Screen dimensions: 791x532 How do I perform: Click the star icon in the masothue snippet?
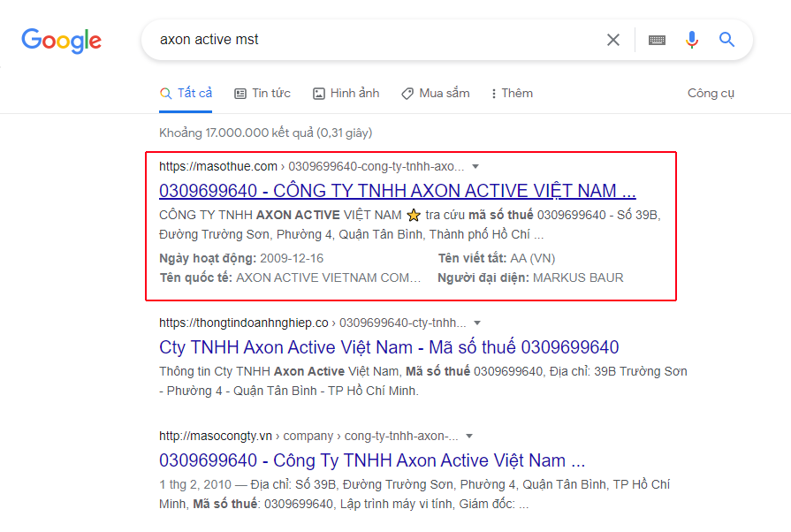(x=414, y=216)
